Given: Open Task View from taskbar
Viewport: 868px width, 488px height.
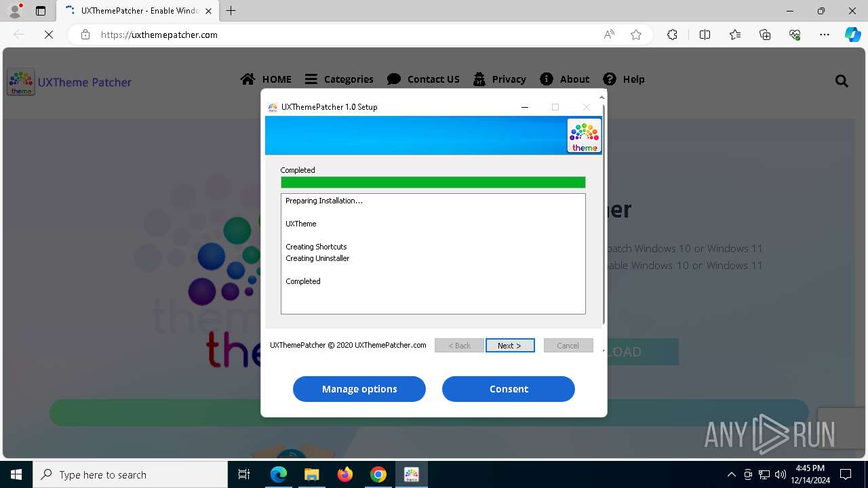Looking at the screenshot, I should [244, 474].
